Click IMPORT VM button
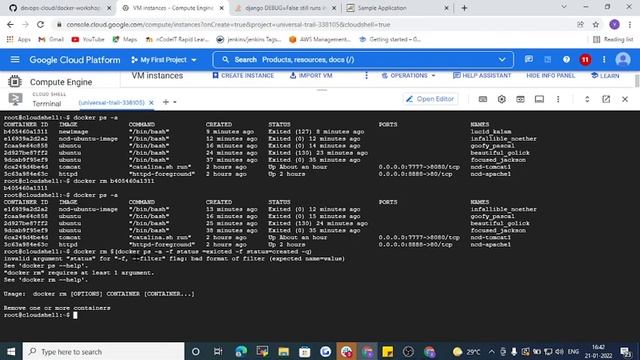640x360 pixels. [311, 76]
